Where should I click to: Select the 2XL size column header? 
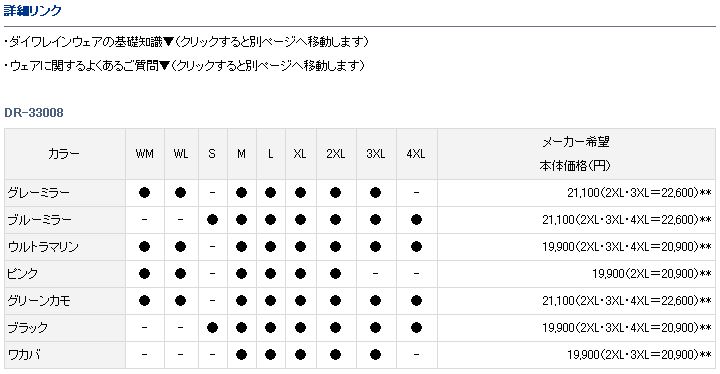coord(336,154)
